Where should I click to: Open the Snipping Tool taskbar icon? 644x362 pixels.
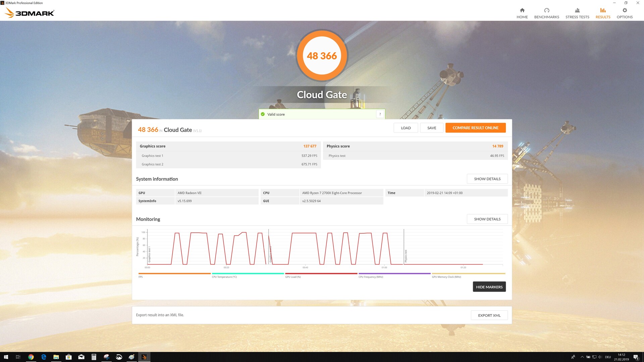pyautogui.click(x=106, y=357)
